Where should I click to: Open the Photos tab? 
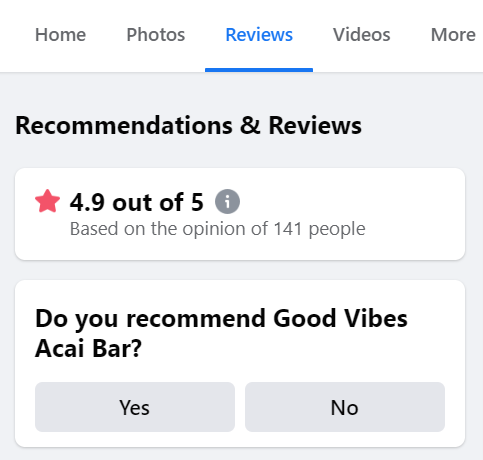tap(156, 35)
